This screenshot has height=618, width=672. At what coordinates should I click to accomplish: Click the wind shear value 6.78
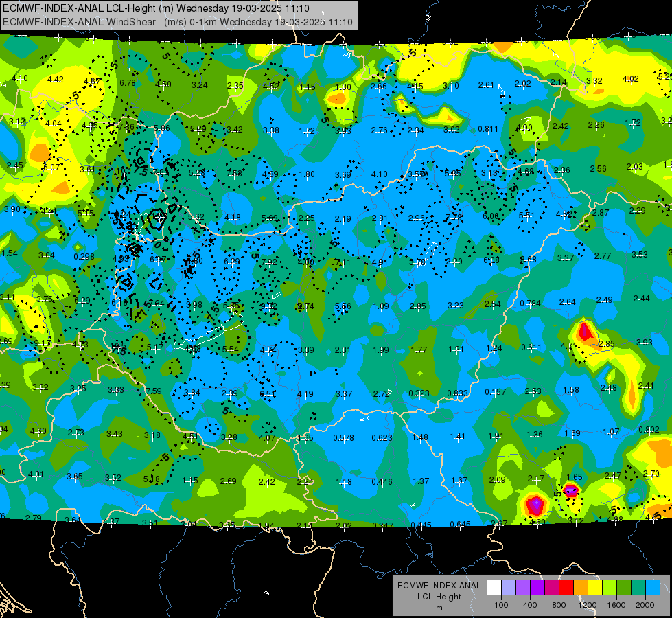click(x=127, y=83)
